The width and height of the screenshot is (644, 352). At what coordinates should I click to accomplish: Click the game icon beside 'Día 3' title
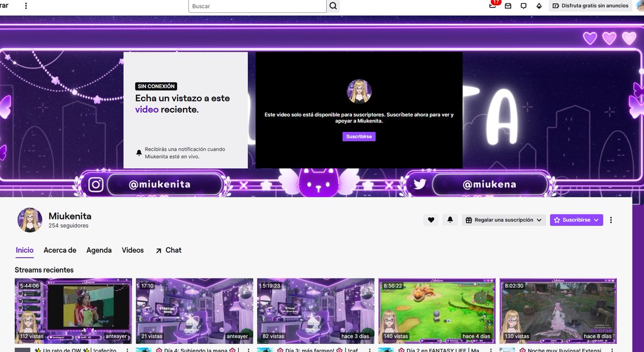click(265, 350)
